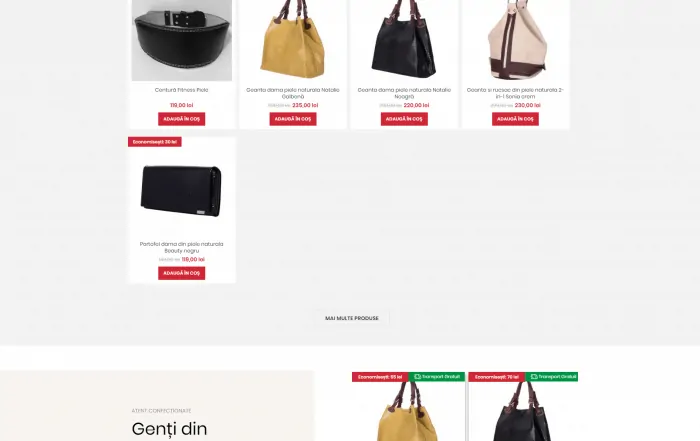Click the Economisești 20 lei badge
Image resolution: width=700 pixels, height=441 pixels.
[x=155, y=142]
